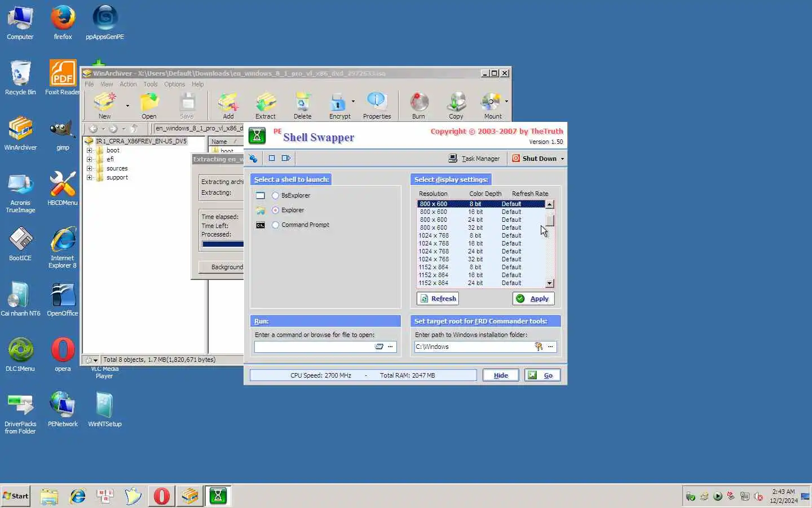Open the Options menu in WinArchiver

click(x=174, y=84)
